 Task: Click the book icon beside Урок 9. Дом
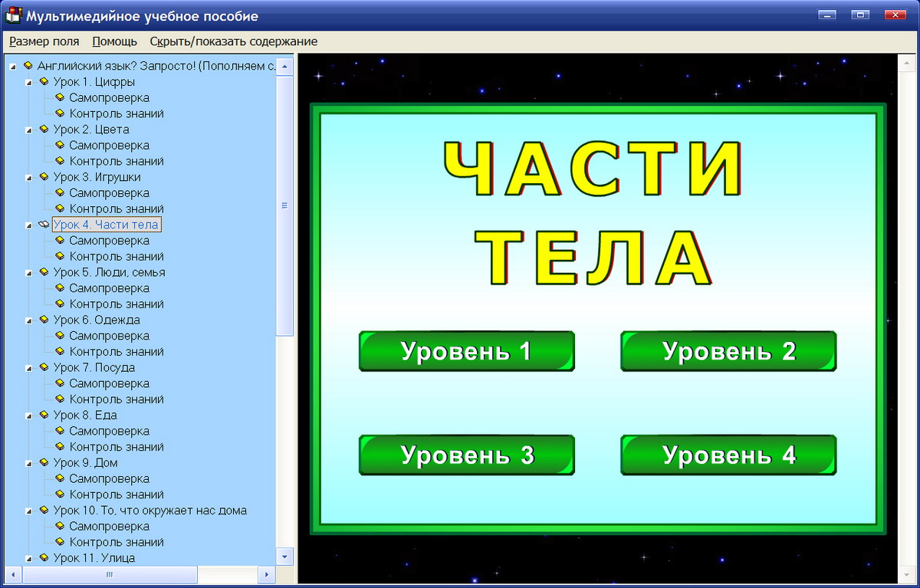(44, 462)
